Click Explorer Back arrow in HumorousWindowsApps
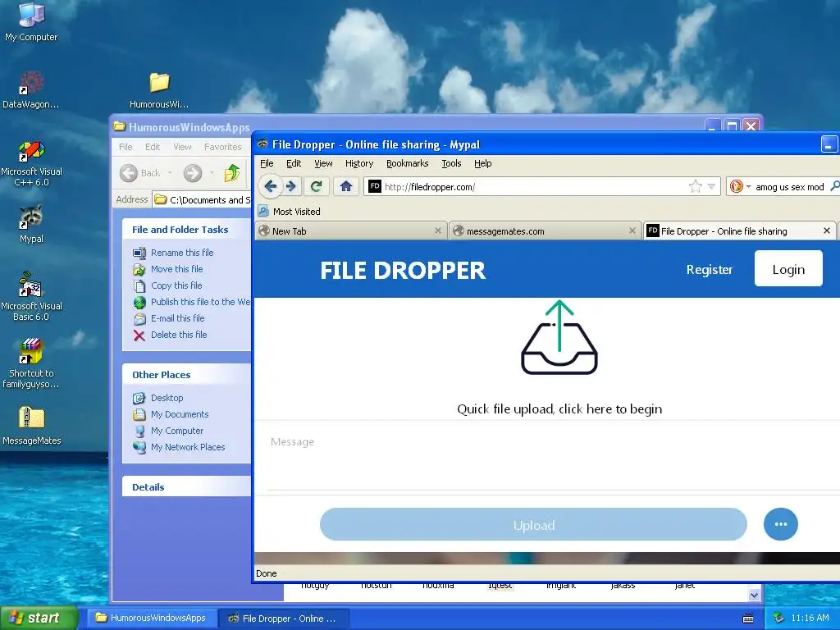This screenshot has height=630, width=840. pyautogui.click(x=129, y=173)
